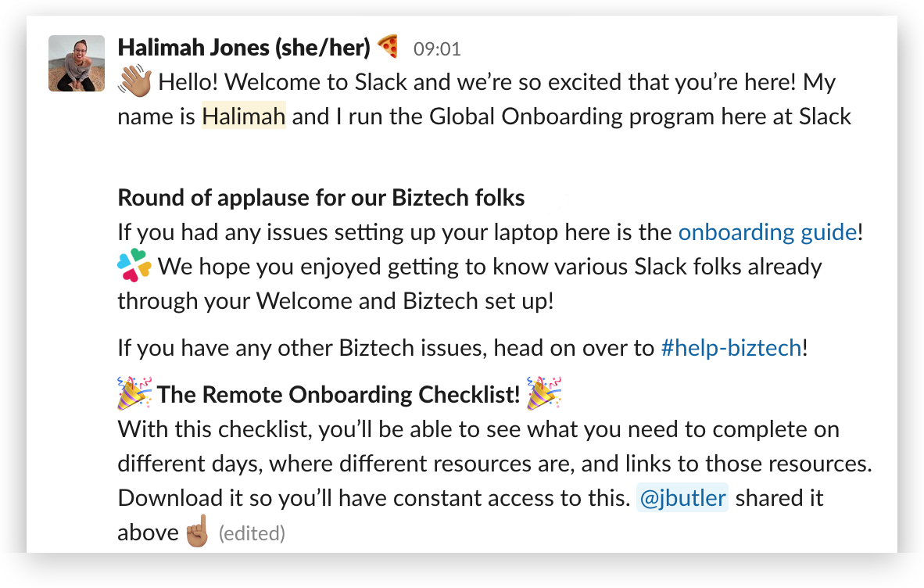Click the party popper before the checklist heading

click(x=135, y=393)
